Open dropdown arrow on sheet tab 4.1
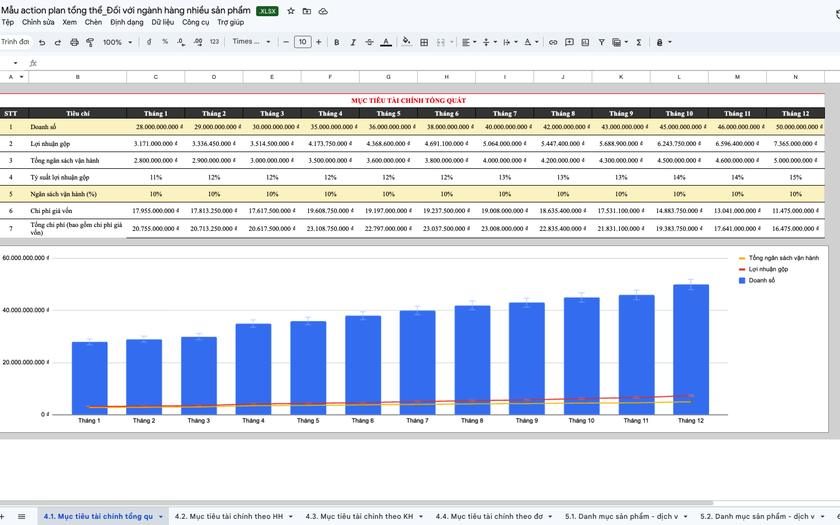840x525 pixels. (x=161, y=517)
